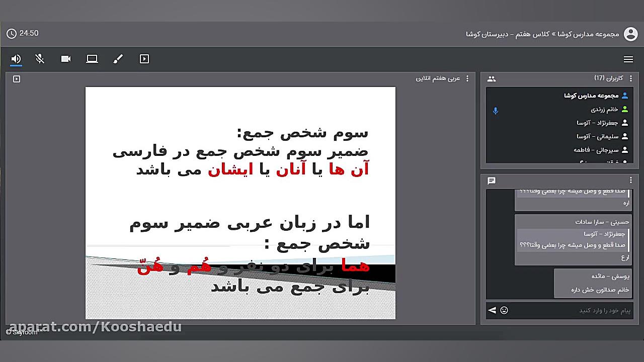
Task: Open the options menu next to عربی هفتم آنلاین
Action: click(467, 79)
